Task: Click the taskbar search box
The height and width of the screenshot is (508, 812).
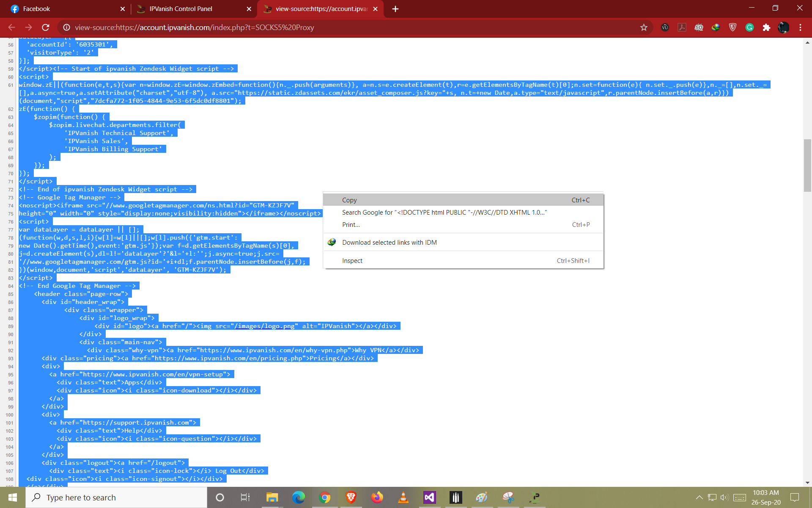Action: [116, 497]
